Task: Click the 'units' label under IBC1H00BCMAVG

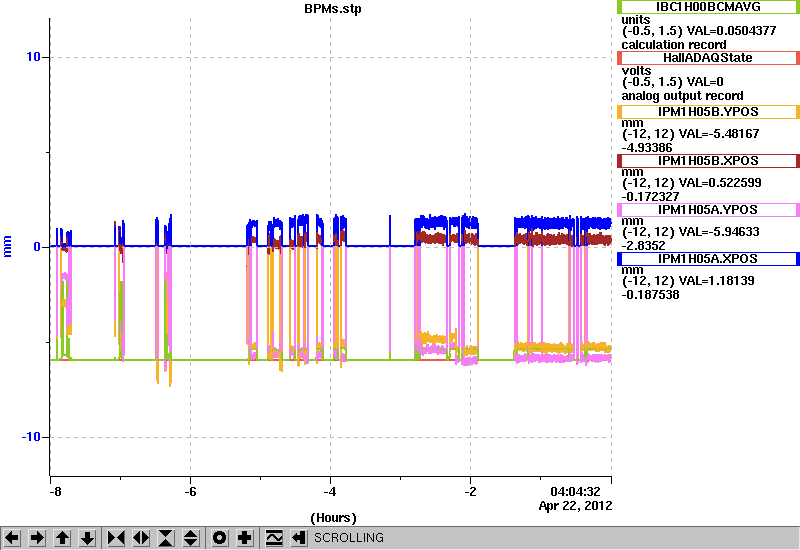Action: click(x=636, y=19)
